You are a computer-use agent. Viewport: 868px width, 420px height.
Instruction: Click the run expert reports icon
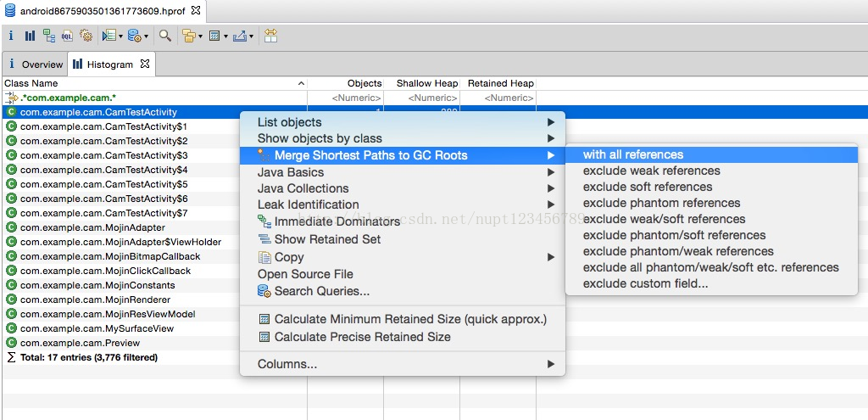pos(109,36)
